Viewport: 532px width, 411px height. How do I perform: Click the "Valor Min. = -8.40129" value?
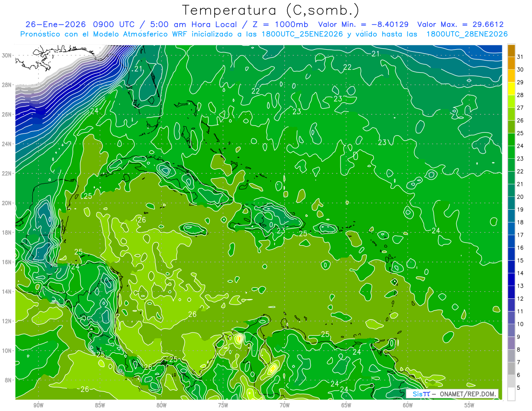[364, 24]
